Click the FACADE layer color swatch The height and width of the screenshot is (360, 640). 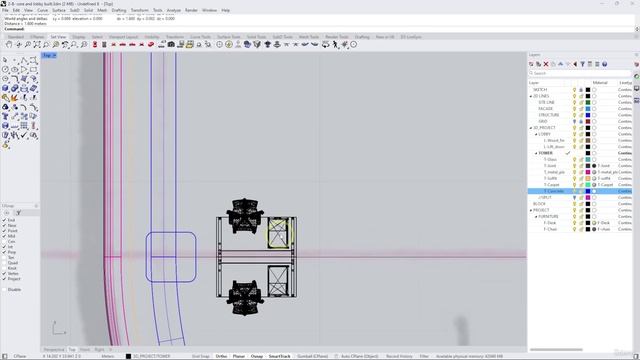tap(588, 109)
